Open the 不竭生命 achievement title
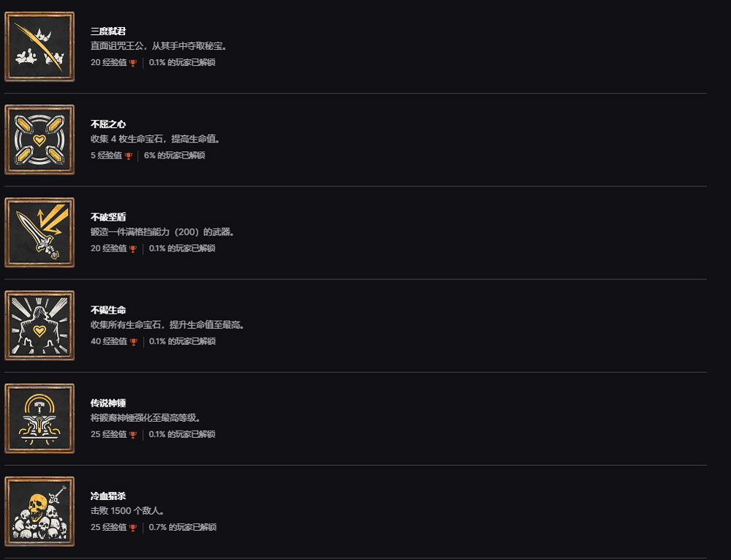Image resolution: width=731 pixels, height=560 pixels. [x=108, y=310]
